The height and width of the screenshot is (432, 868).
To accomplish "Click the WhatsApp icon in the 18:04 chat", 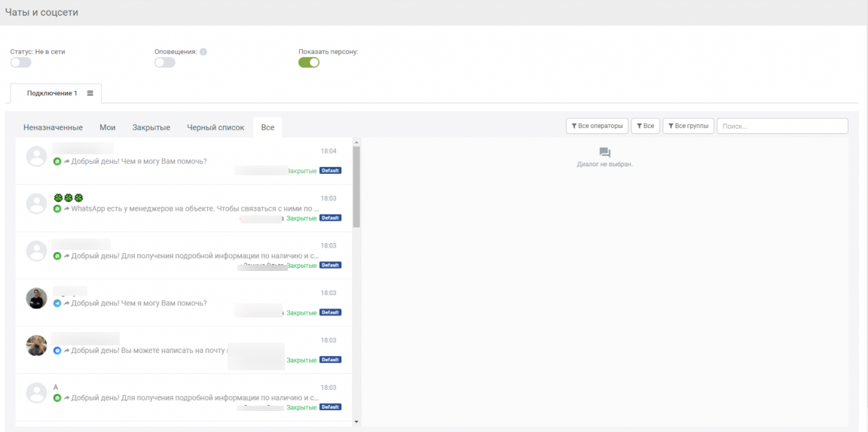I will (x=57, y=162).
